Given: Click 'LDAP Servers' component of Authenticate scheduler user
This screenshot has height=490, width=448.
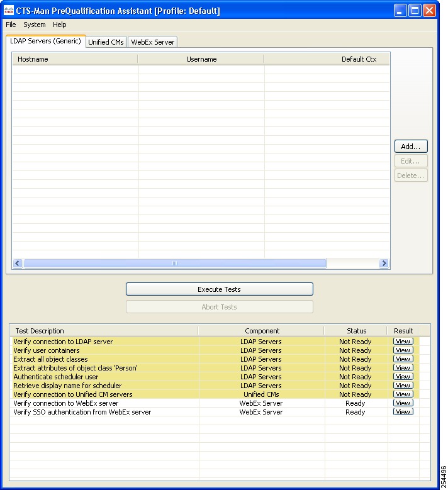Looking at the screenshot, I should (261, 377).
